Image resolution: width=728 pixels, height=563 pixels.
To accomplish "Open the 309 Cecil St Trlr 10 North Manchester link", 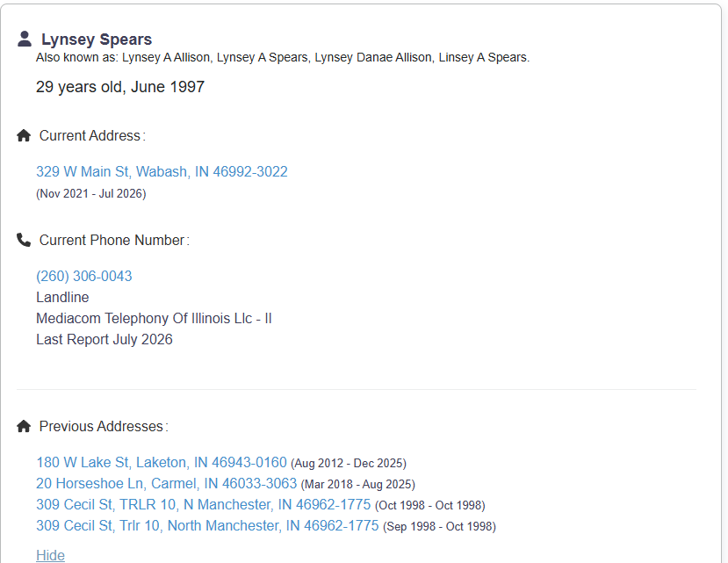I will 207,525.
